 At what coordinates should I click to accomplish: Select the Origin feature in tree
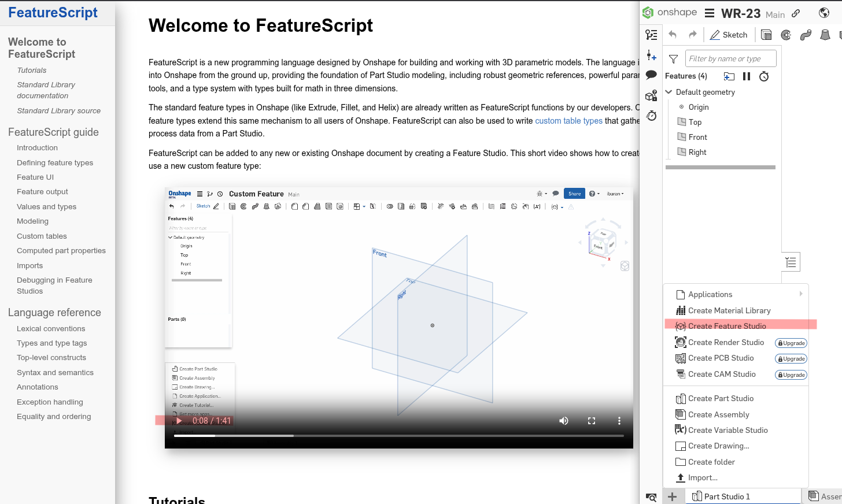click(x=699, y=107)
